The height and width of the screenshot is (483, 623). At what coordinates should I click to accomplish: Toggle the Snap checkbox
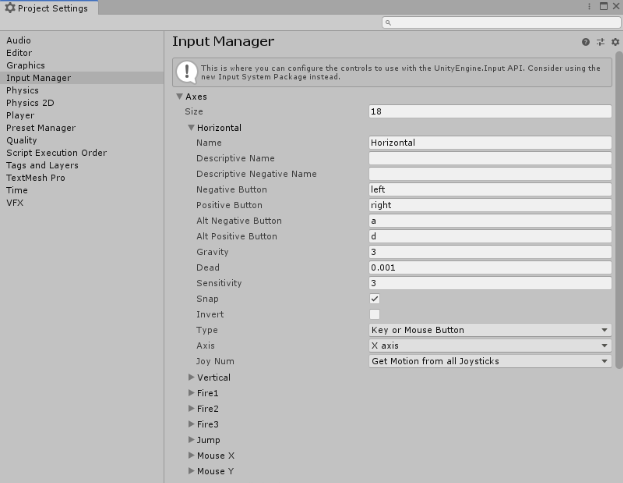(375, 299)
